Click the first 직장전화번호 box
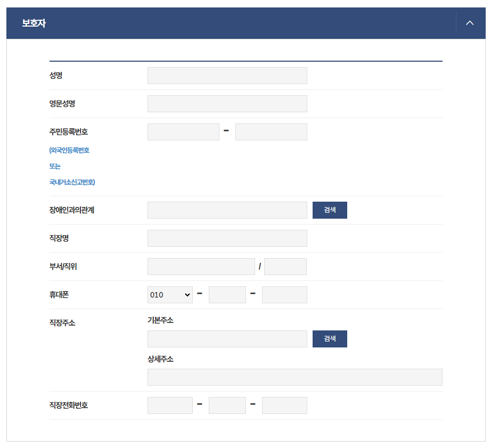 [x=170, y=405]
